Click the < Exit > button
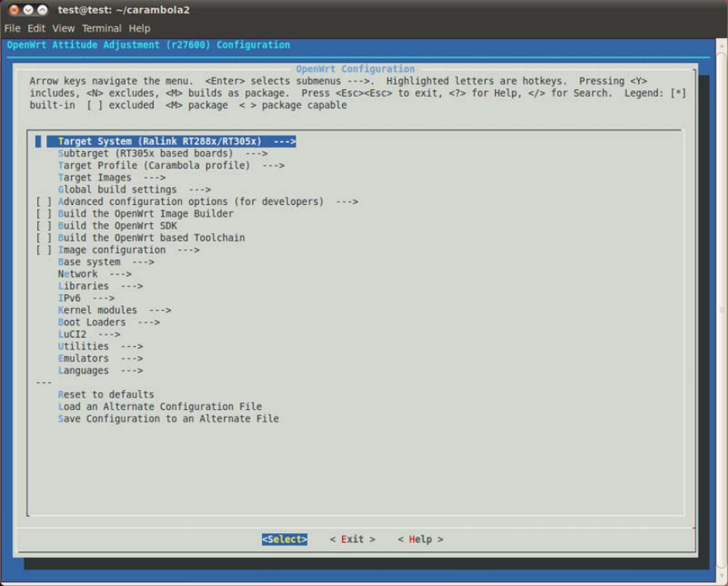 click(352, 540)
